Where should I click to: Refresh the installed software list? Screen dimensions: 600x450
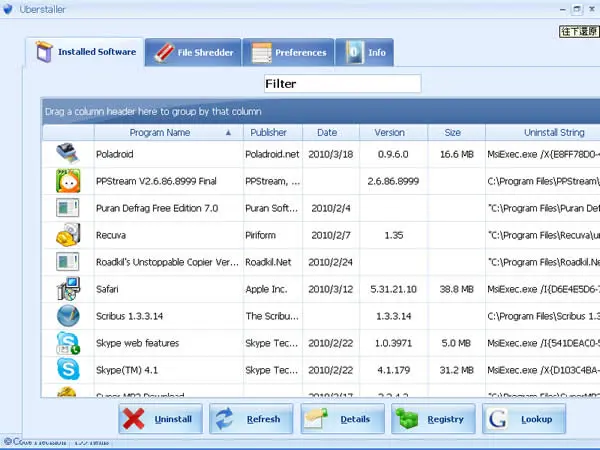(x=251, y=419)
